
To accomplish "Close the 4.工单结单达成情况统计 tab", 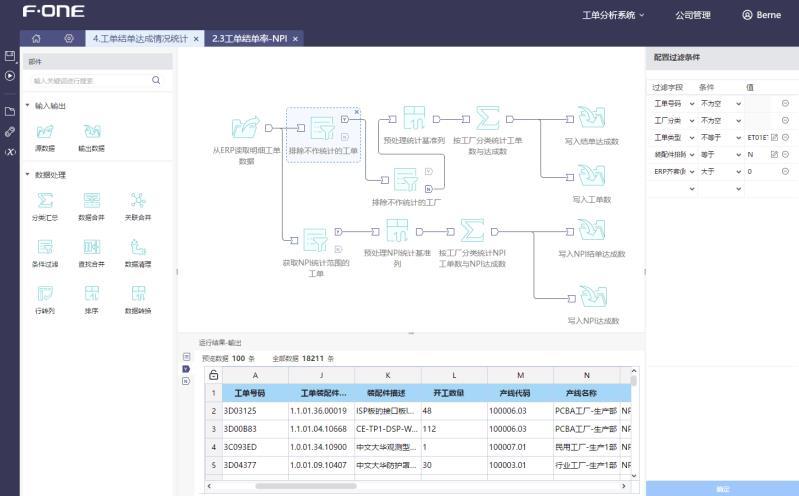I will click(x=196, y=39).
